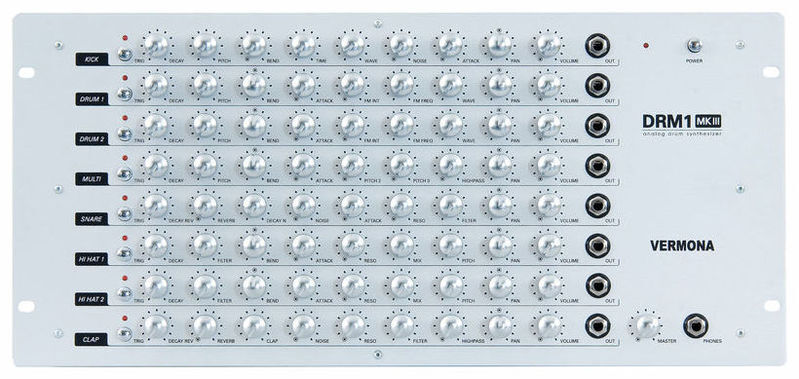Image resolution: width=799 pixels, height=379 pixels.
Task: Select the DRUM 2 WAVE knob
Action: pos(450,125)
